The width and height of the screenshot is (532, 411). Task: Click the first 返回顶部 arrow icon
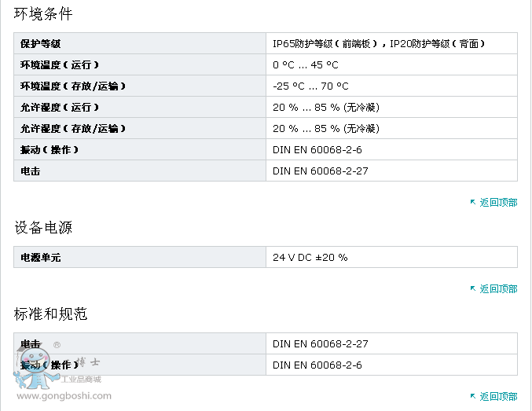pyautogui.click(x=473, y=203)
